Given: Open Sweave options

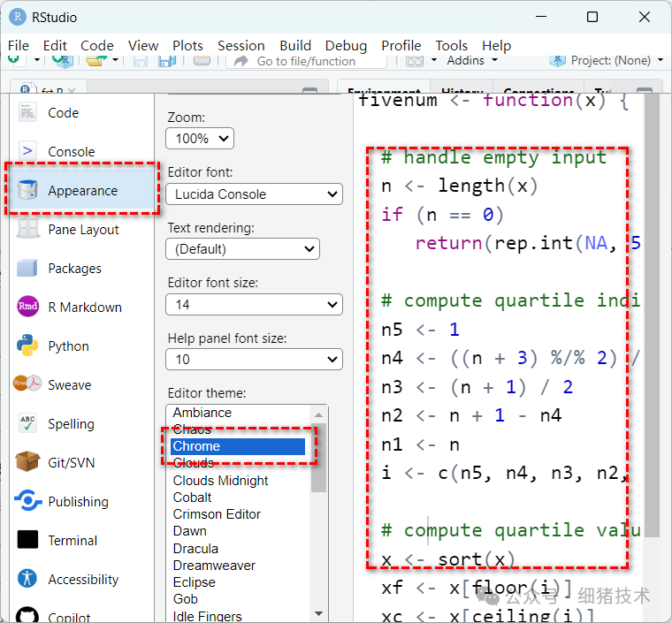Looking at the screenshot, I should [81, 385].
